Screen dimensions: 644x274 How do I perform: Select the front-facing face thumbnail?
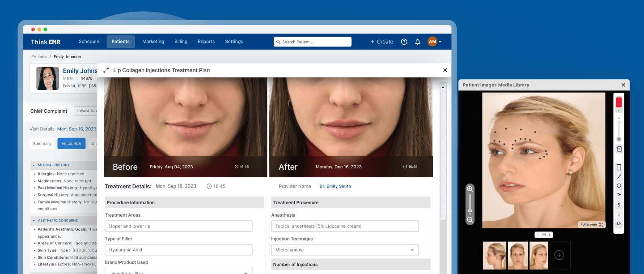point(518,255)
